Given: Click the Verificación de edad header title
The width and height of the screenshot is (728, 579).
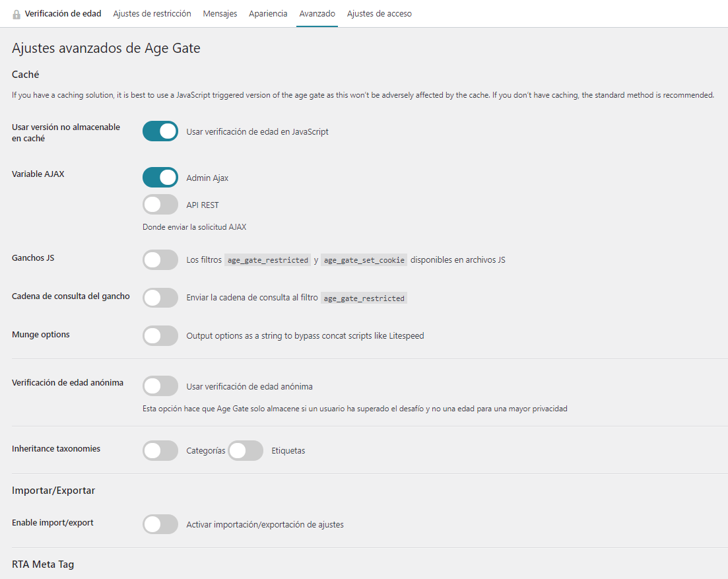Looking at the screenshot, I should [x=63, y=13].
